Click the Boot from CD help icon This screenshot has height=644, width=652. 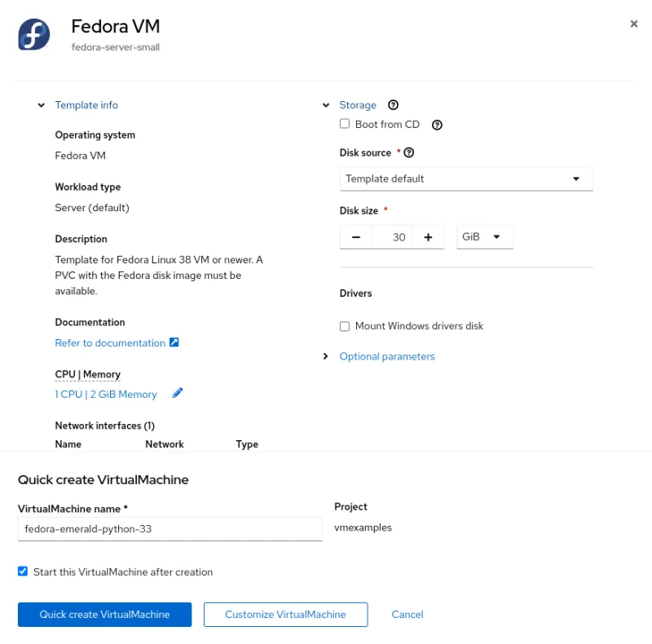[438, 124]
